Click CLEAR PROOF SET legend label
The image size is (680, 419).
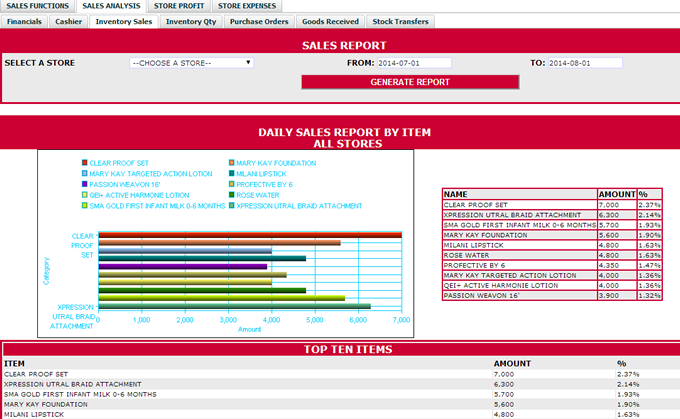[x=119, y=163]
